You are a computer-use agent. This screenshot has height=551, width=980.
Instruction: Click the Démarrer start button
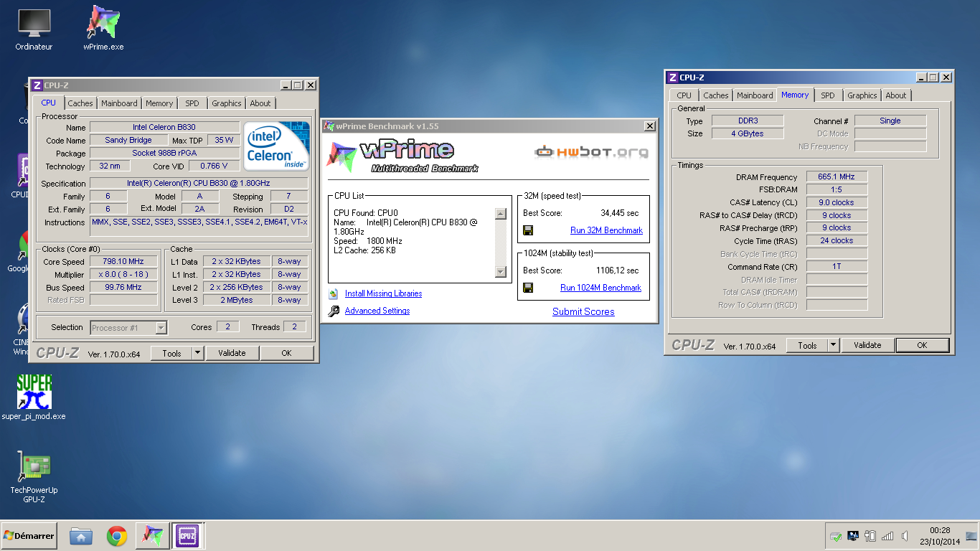tap(29, 536)
